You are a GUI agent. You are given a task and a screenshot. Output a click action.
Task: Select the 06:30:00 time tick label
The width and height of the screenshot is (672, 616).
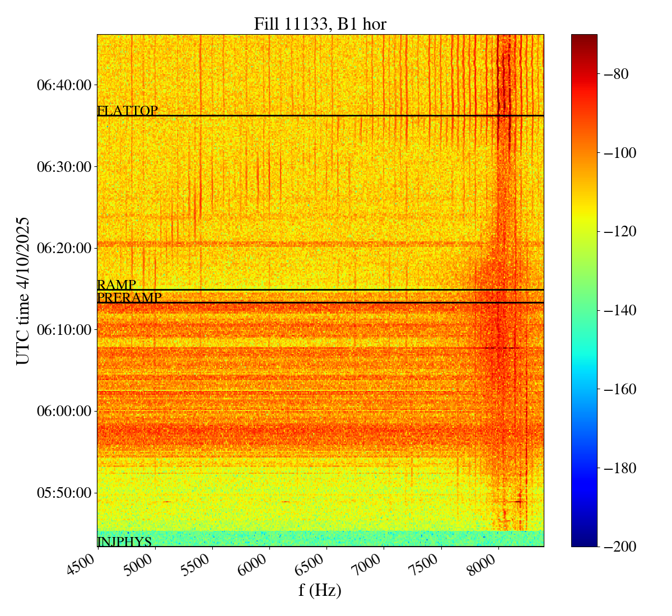[x=64, y=167]
